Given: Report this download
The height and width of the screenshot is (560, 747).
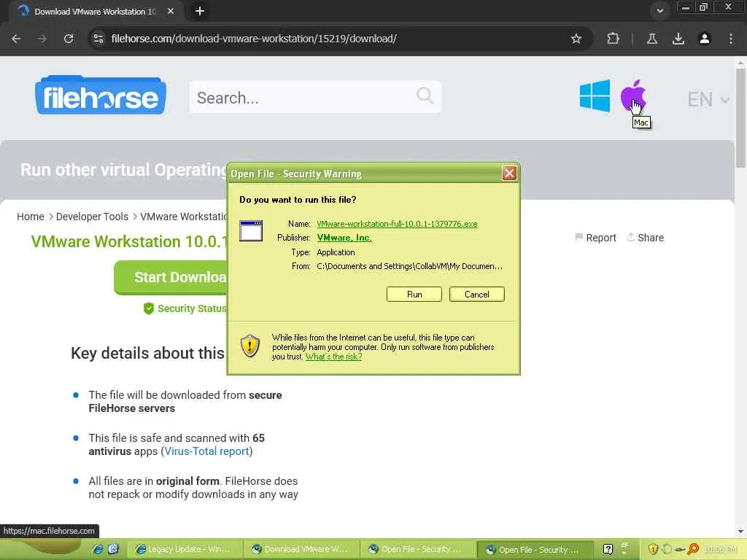Looking at the screenshot, I should click(x=595, y=238).
